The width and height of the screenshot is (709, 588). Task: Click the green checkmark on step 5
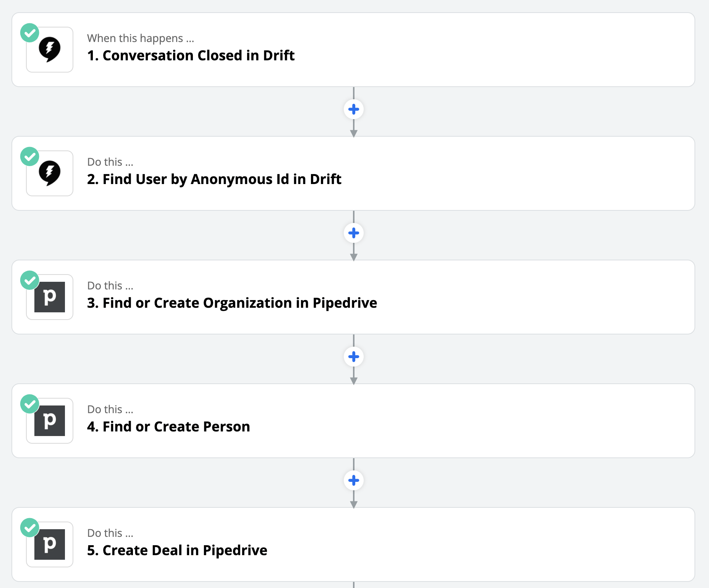click(x=30, y=528)
